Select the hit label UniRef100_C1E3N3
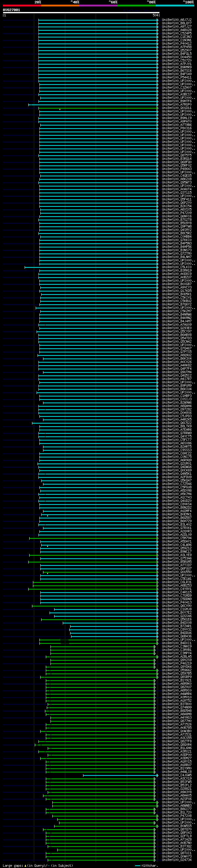Viewport: 197px width, 868px height. (177, 37)
